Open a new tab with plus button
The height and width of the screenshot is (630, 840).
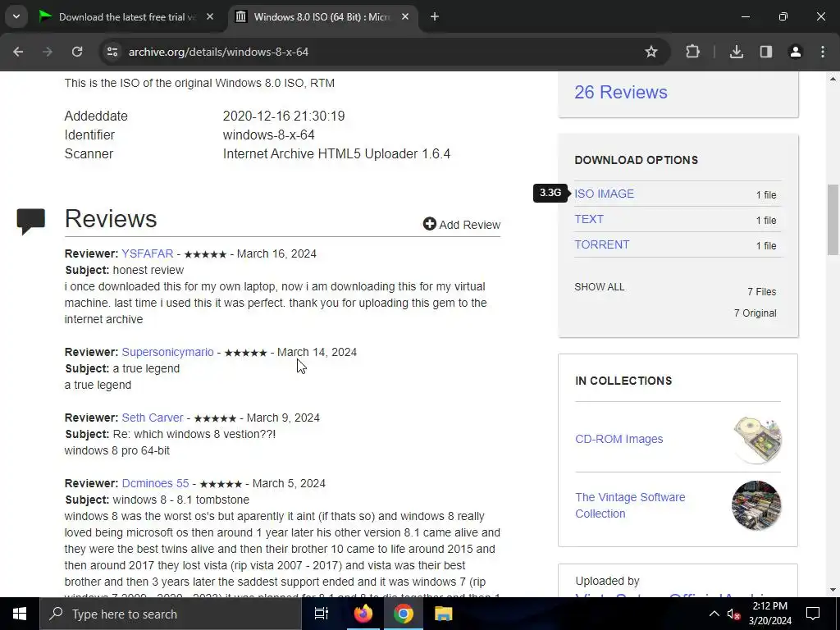click(435, 17)
